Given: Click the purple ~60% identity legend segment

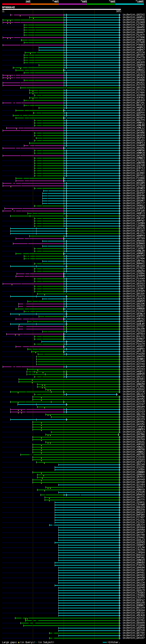Looking at the screenshot, I should click(x=73, y=4).
